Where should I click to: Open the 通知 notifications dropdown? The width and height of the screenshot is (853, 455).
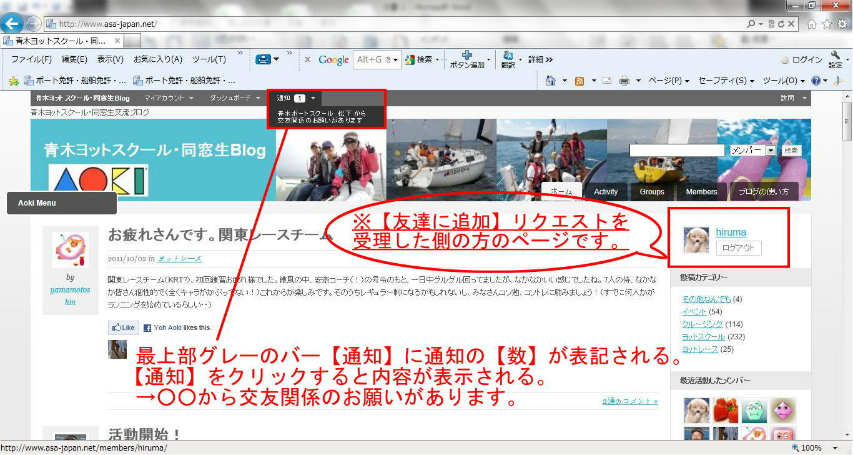296,98
